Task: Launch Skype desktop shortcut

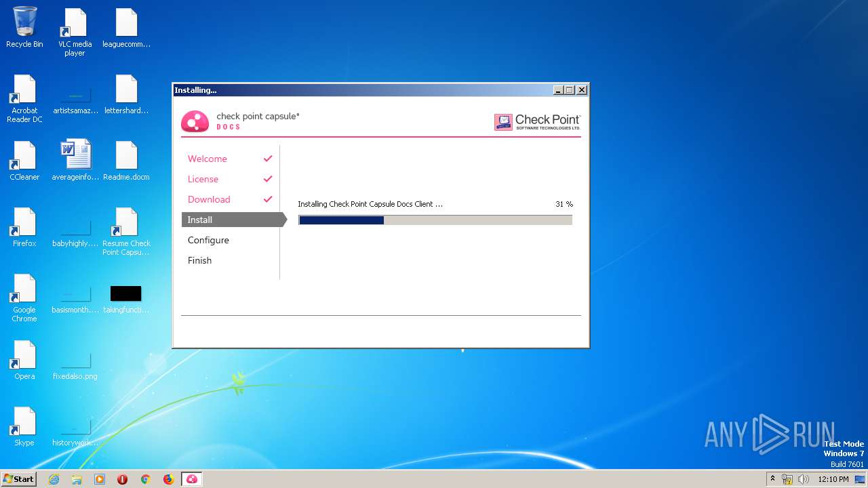Action: point(24,427)
